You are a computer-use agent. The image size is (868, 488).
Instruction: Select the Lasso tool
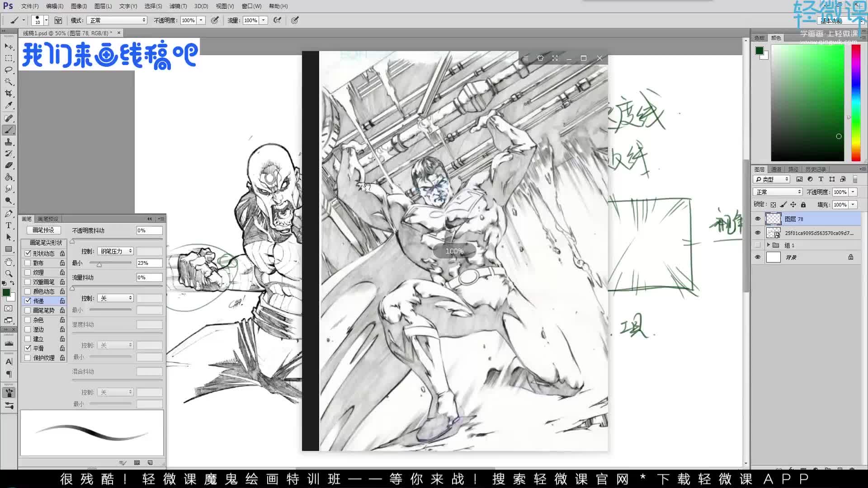click(9, 70)
